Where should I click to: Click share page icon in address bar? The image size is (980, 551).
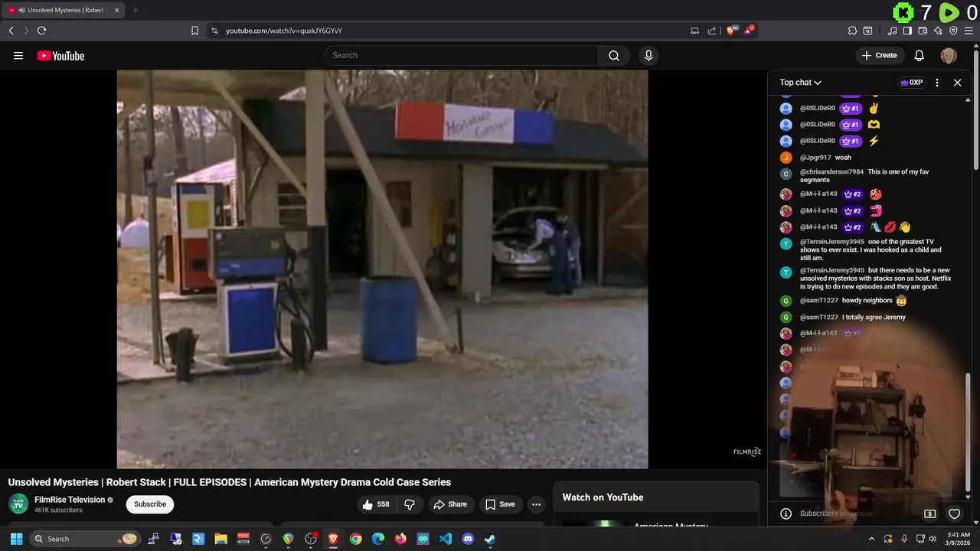click(x=712, y=31)
